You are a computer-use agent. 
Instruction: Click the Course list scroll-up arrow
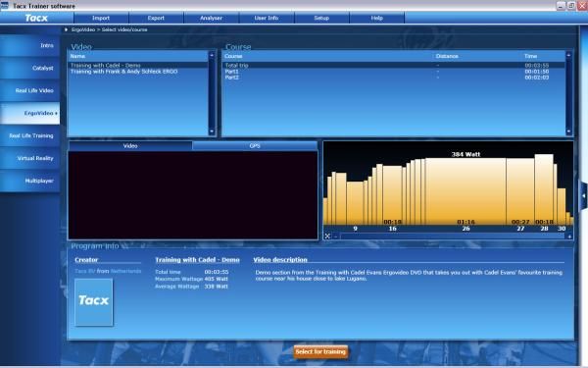pyautogui.click(x=568, y=55)
